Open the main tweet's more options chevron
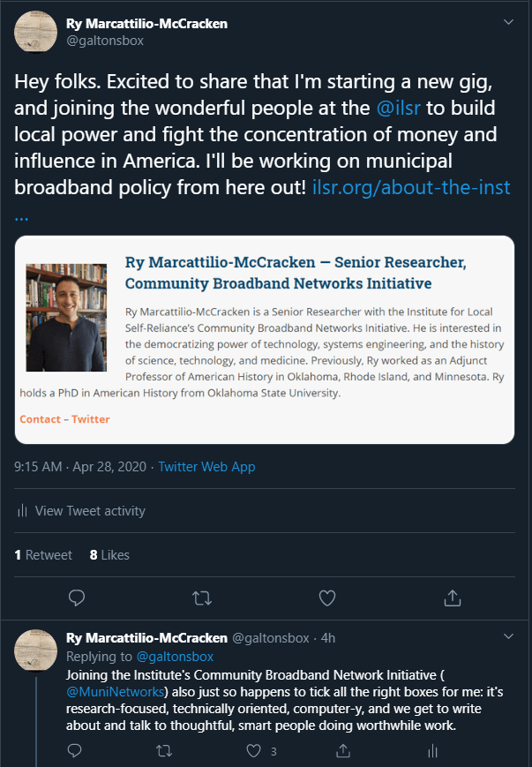The width and height of the screenshot is (532, 767). [508, 21]
